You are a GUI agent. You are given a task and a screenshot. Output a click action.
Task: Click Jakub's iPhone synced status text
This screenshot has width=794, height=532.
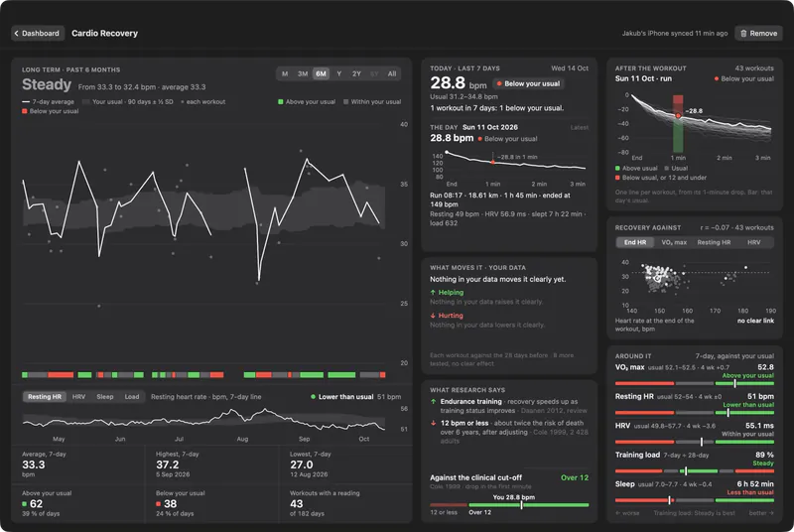tap(675, 34)
